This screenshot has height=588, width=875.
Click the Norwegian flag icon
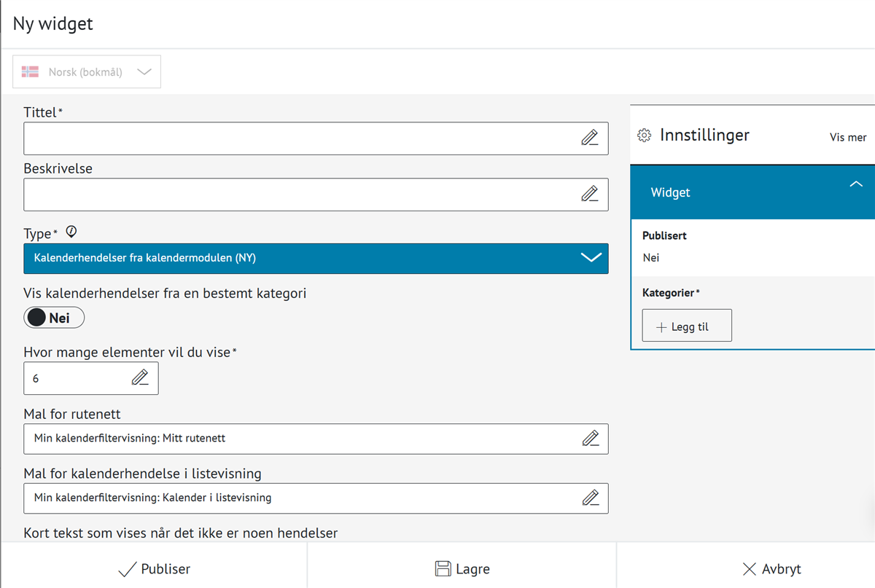pos(31,72)
